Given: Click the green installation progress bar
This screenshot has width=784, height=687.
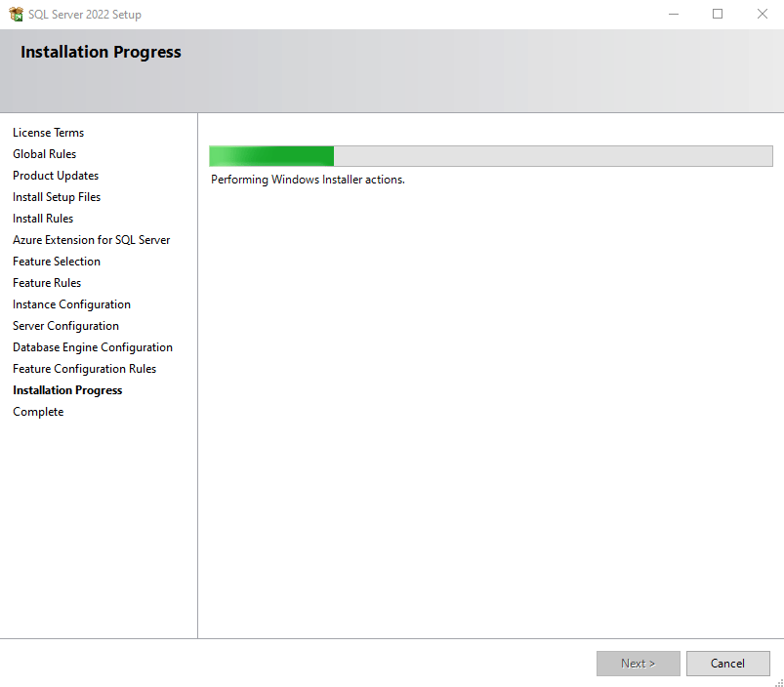Looking at the screenshot, I should [490, 156].
